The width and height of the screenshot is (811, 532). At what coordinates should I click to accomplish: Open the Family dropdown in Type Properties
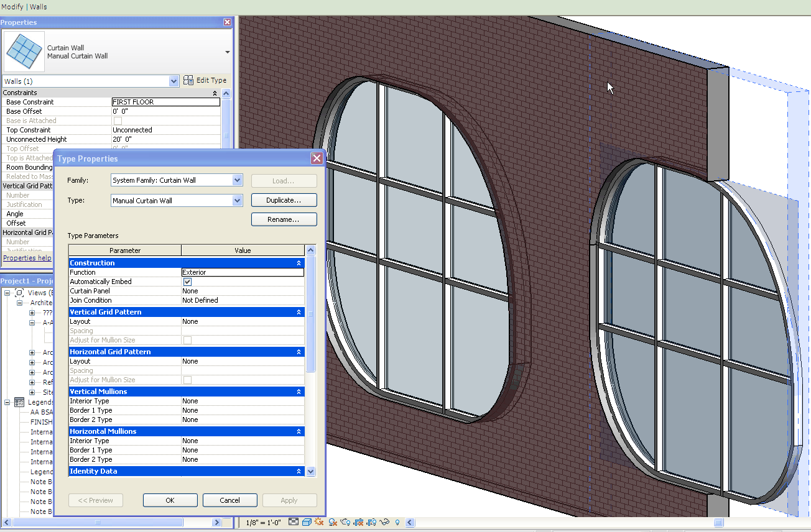click(237, 180)
